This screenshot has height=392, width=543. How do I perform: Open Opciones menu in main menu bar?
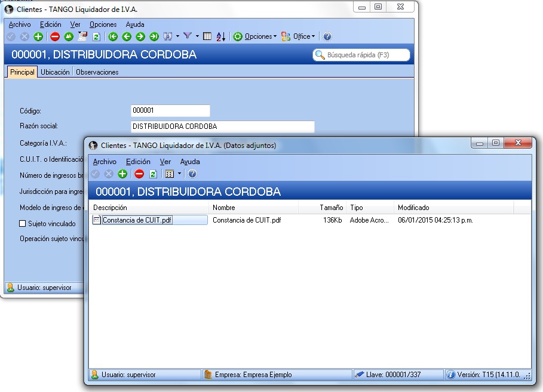coord(103,24)
